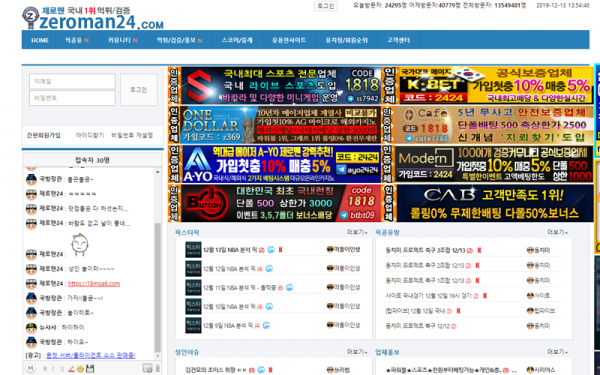Toggle bold in chat toolbar
This screenshot has width=600, height=375.
tap(45, 369)
